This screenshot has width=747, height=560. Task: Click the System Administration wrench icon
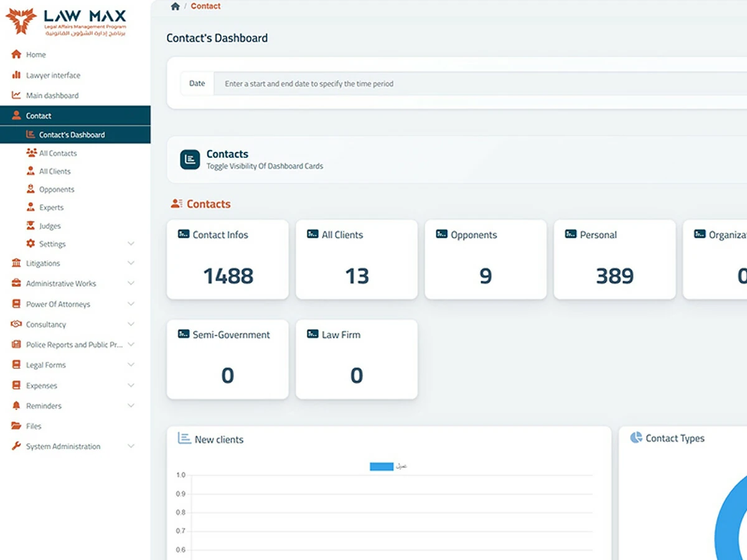pyautogui.click(x=16, y=446)
